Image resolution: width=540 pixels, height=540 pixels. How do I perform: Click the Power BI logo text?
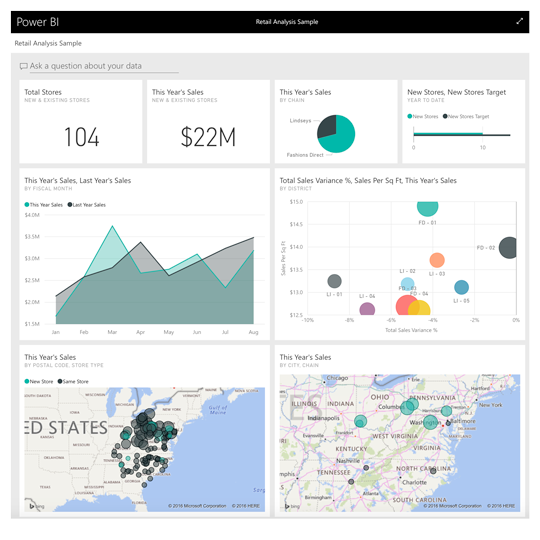coord(38,22)
